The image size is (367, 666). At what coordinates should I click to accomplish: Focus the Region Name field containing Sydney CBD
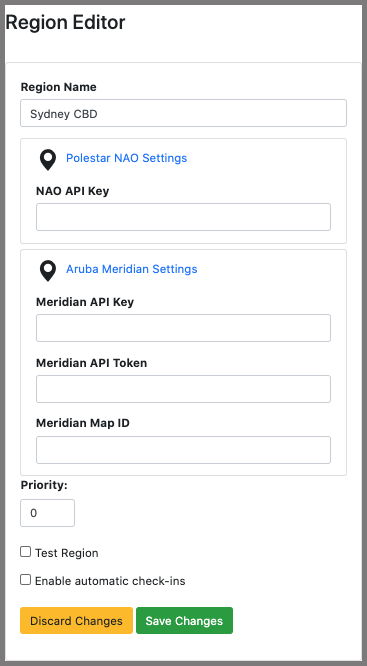pyautogui.click(x=184, y=113)
